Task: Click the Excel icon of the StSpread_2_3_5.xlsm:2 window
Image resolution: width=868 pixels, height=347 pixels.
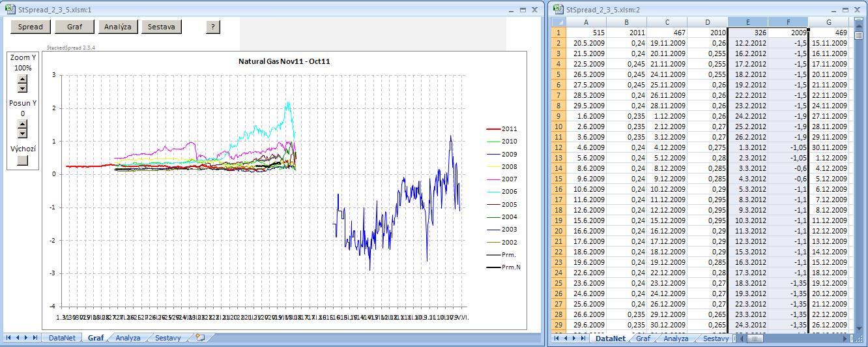Action: (558, 9)
